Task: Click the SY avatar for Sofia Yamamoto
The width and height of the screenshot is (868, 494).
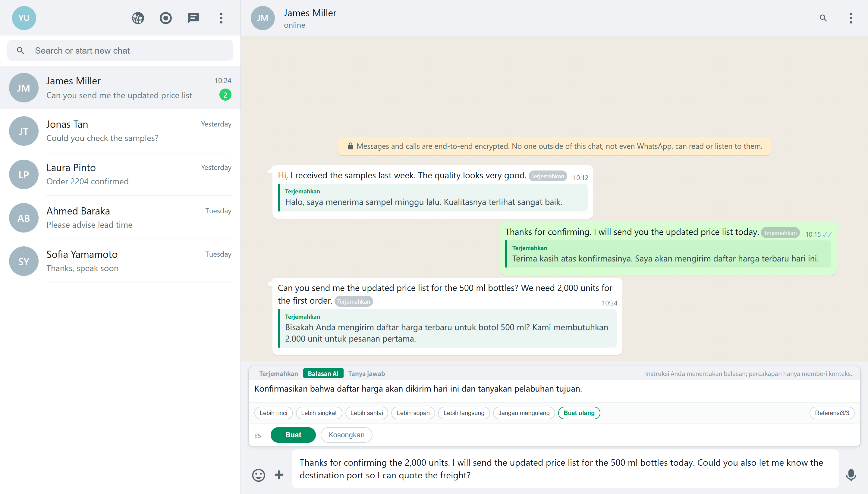Action: [x=24, y=261]
